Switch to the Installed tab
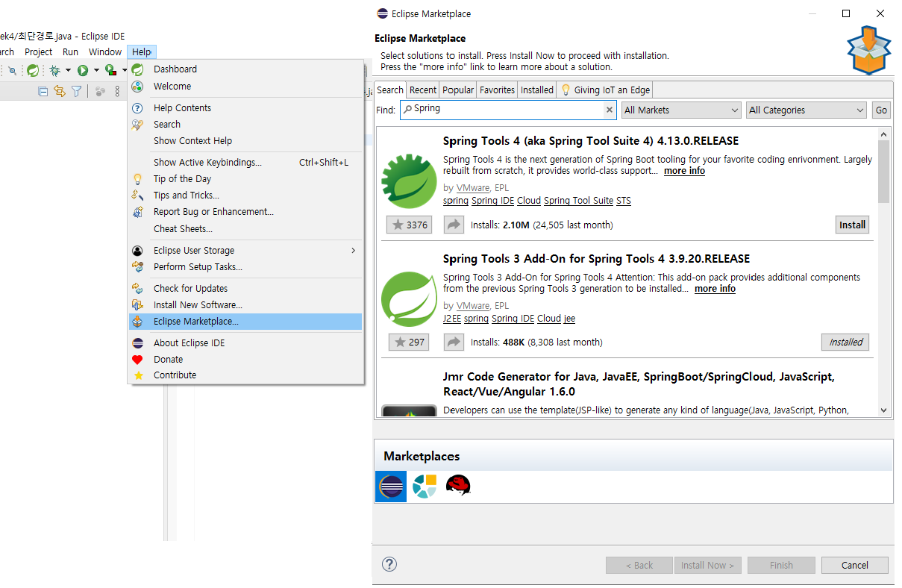Viewport: 902px width, 588px height. point(537,90)
